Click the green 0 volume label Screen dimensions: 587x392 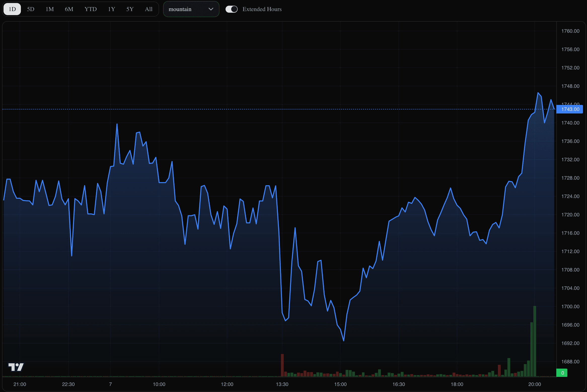click(x=562, y=373)
